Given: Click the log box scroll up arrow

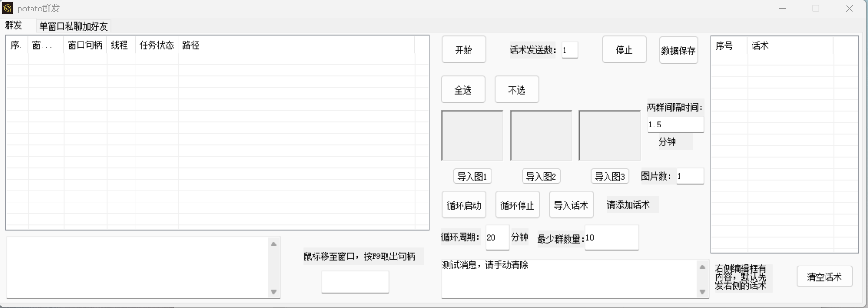Looking at the screenshot, I should point(274,244).
